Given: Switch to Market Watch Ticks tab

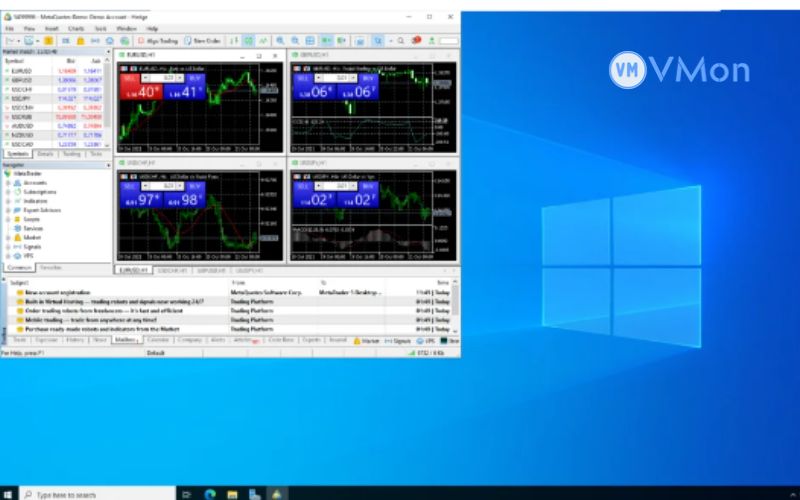Looking at the screenshot, I should [x=96, y=154].
